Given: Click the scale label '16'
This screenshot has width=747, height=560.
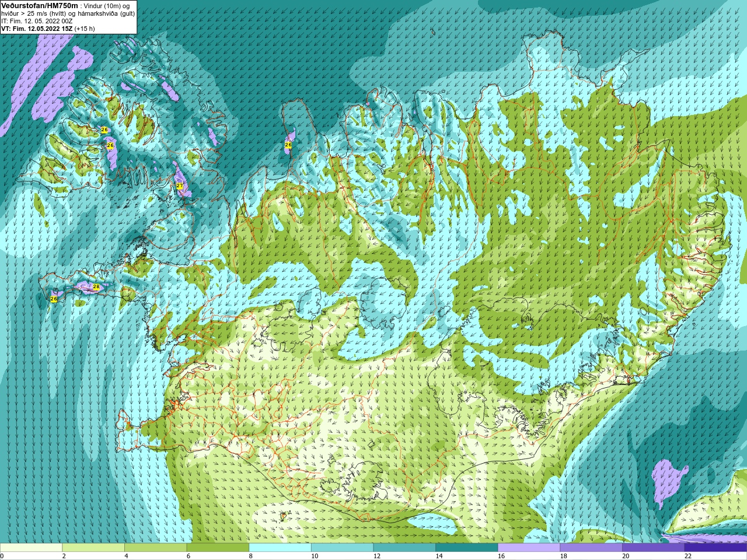Looking at the screenshot, I should (x=501, y=556).
